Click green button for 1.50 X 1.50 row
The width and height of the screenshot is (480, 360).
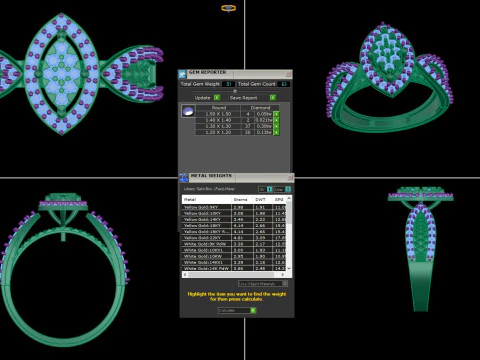(x=276, y=114)
